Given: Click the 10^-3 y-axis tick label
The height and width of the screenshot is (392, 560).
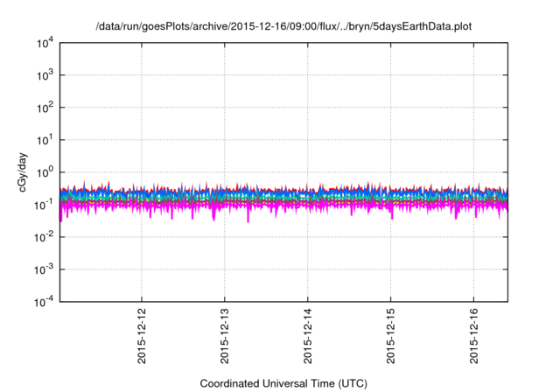Looking at the screenshot, I should [x=44, y=270].
